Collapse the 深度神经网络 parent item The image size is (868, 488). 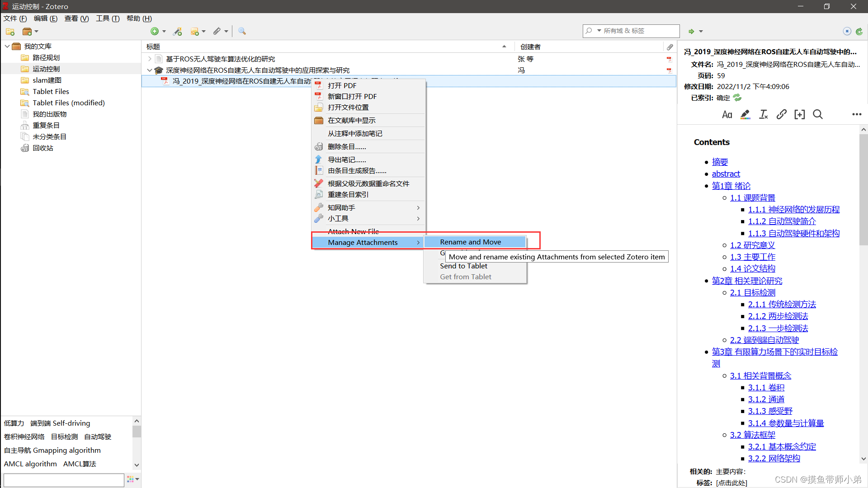[x=150, y=70]
